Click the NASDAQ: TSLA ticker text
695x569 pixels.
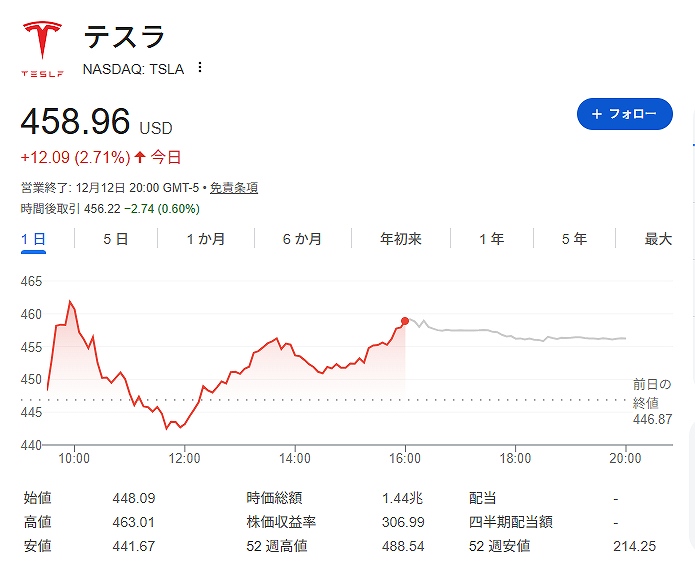point(135,68)
